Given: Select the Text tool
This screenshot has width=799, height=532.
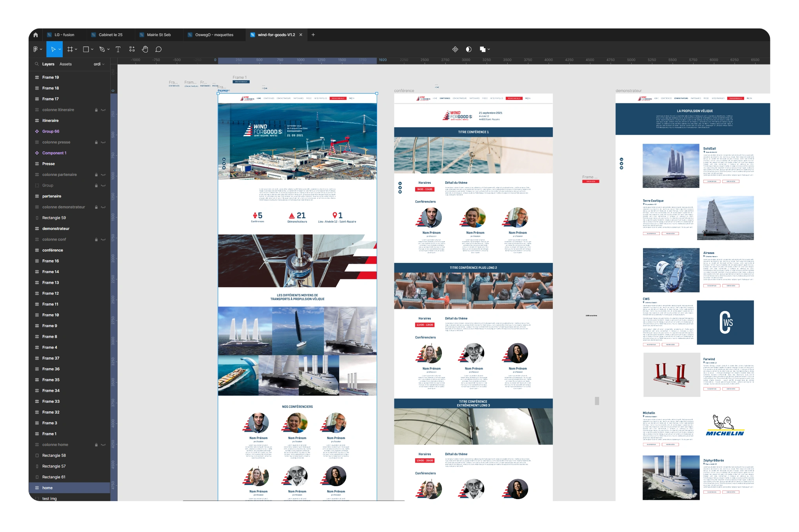Looking at the screenshot, I should 118,49.
